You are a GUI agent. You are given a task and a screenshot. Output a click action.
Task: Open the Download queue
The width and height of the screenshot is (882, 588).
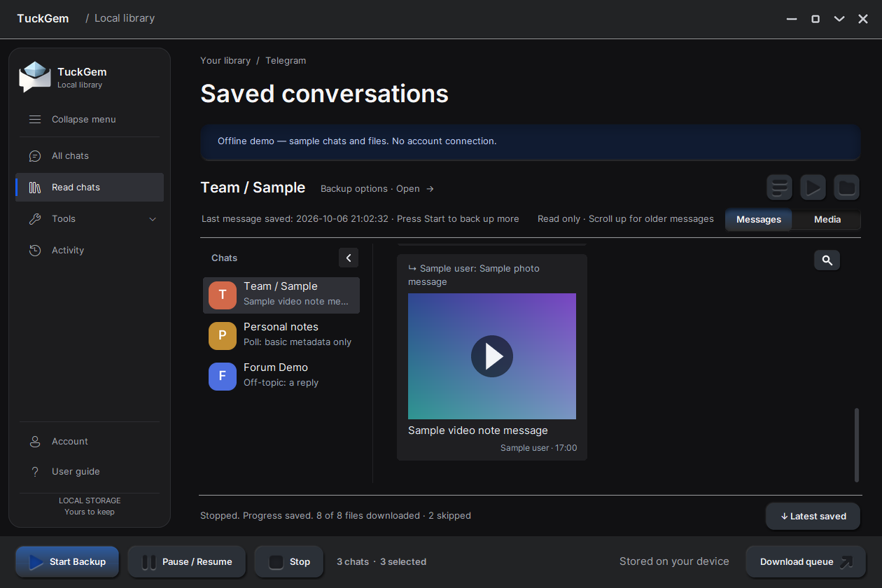tap(806, 561)
